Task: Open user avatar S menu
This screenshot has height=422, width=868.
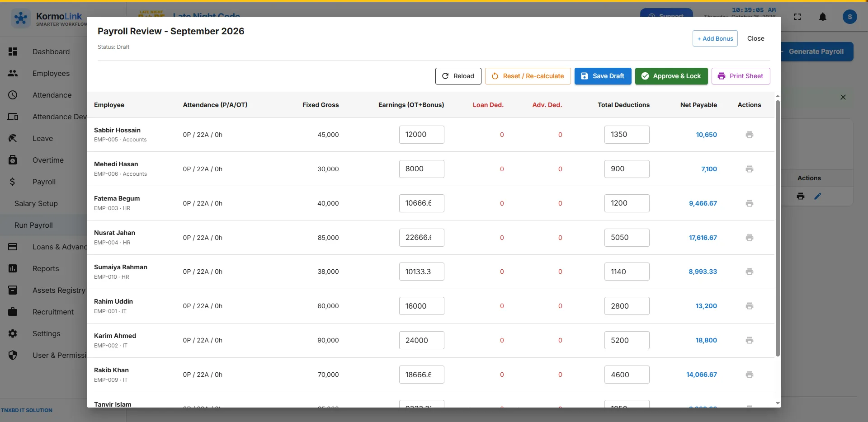Action: click(x=849, y=17)
